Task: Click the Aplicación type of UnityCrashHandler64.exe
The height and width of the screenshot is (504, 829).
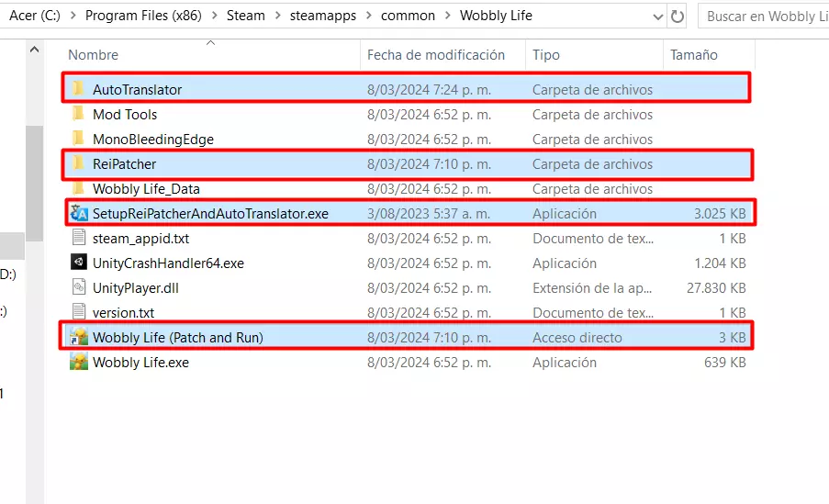Action: (564, 263)
